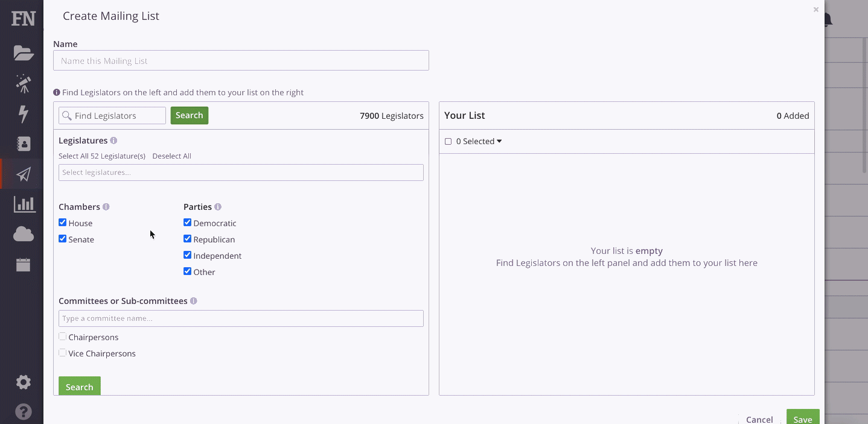This screenshot has width=868, height=424.
Task: Close the Create Mailing List dialog
Action: (x=816, y=10)
